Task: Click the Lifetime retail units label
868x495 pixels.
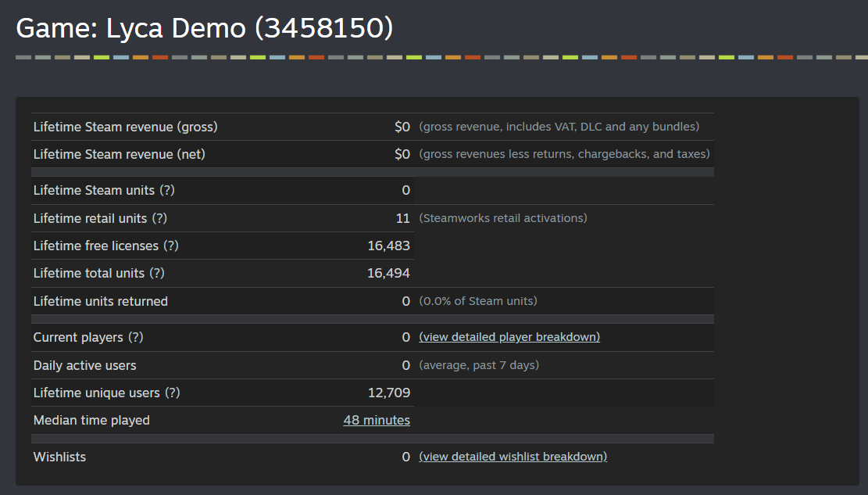Action: click(x=90, y=218)
